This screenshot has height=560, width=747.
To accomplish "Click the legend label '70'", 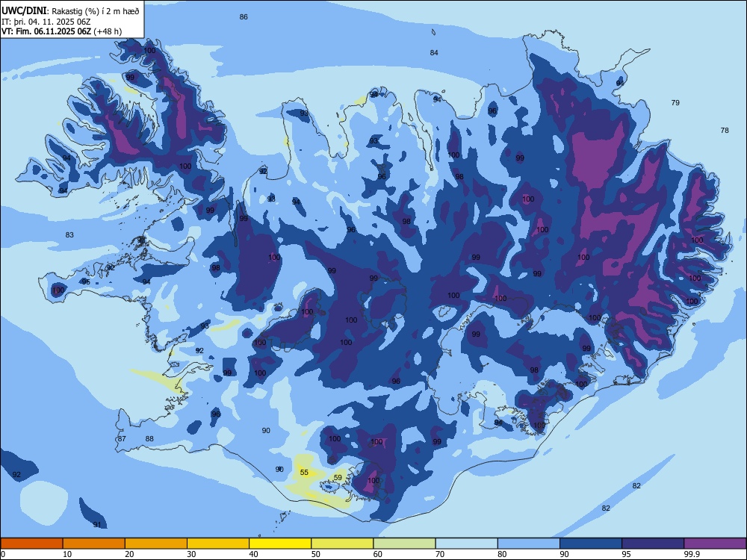I will pyautogui.click(x=440, y=554).
